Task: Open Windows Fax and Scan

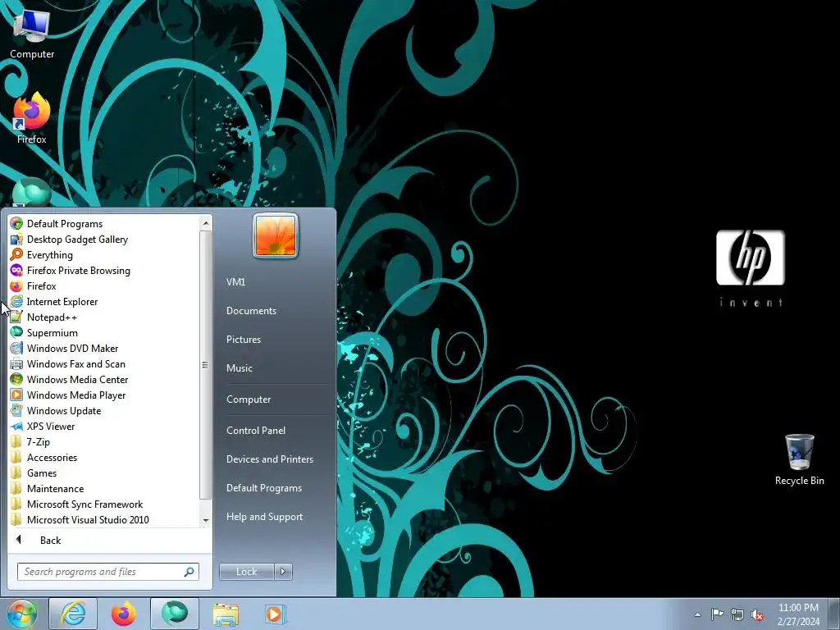Action: 104,363
